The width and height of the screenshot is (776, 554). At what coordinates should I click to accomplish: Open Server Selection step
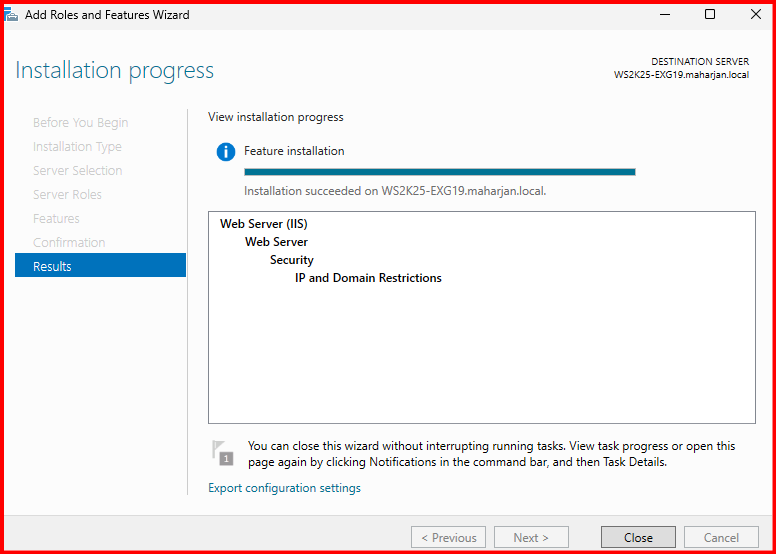77,170
